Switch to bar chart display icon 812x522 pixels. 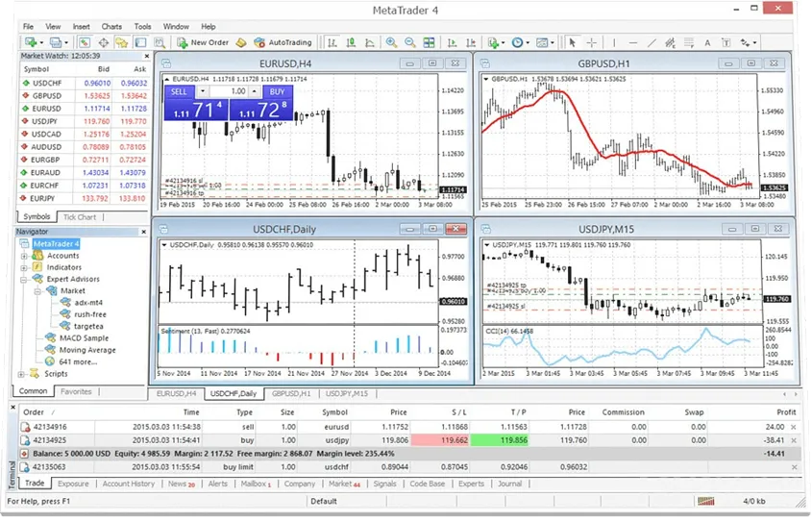click(x=332, y=42)
